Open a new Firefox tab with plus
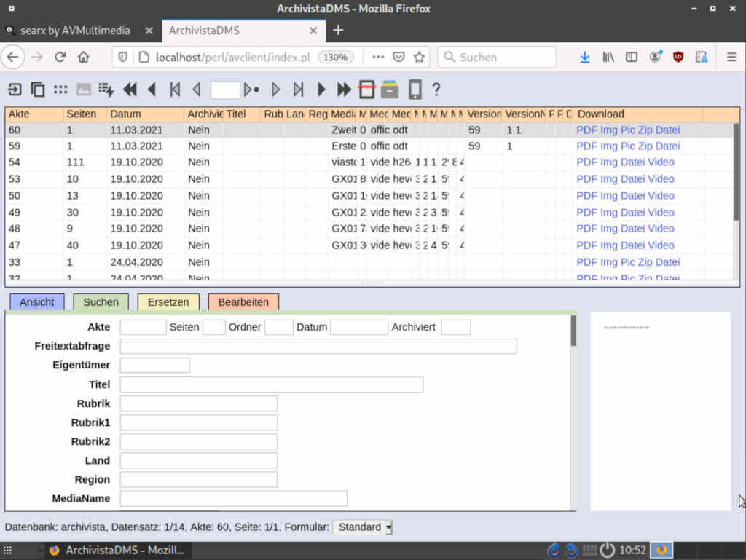The width and height of the screenshot is (746, 560). click(338, 31)
